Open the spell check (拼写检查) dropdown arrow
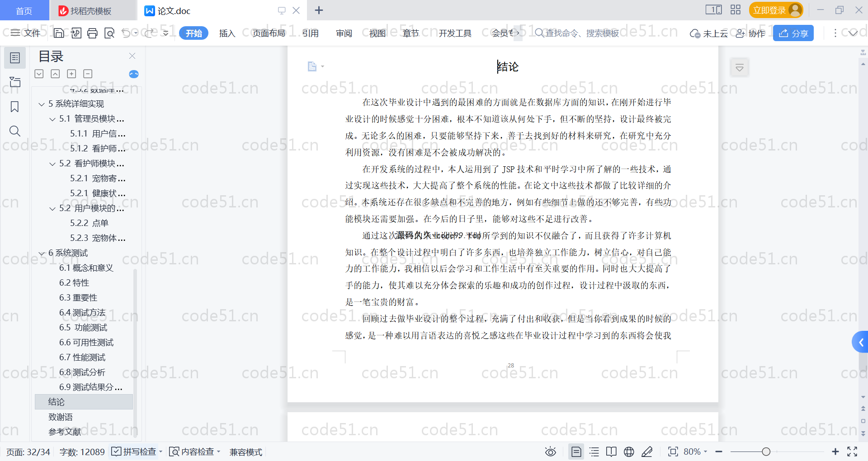Viewport: 868px width, 461px height. click(x=160, y=452)
